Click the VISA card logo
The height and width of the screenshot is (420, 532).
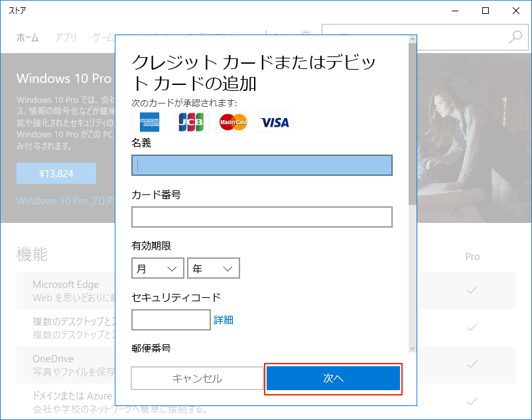[x=275, y=122]
